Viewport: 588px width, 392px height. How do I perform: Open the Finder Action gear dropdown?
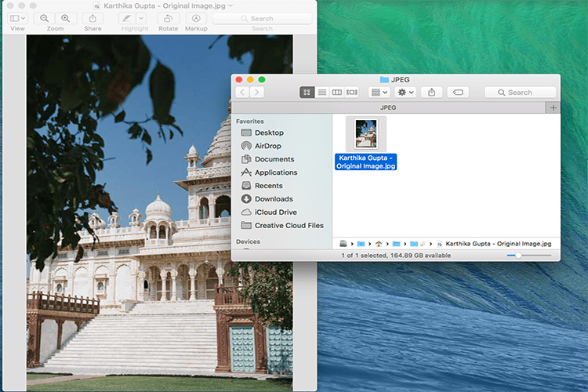[x=406, y=93]
